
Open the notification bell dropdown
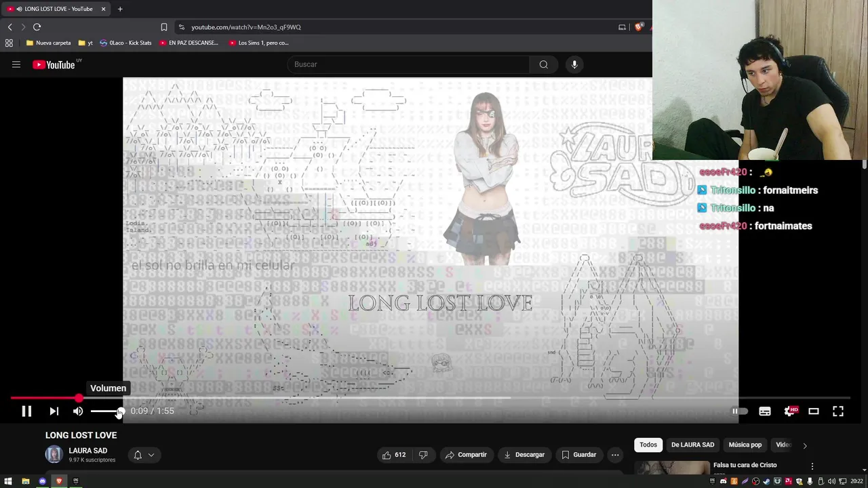pos(144,455)
